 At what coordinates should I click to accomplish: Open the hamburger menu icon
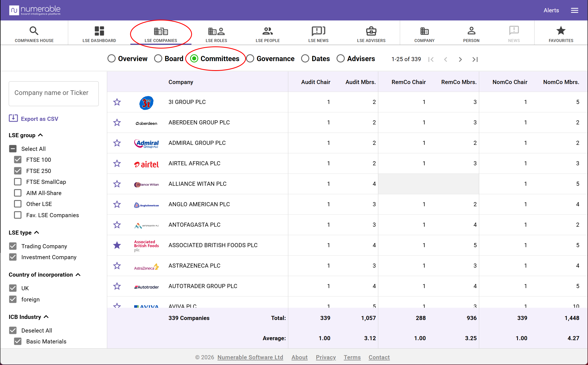coord(575,10)
